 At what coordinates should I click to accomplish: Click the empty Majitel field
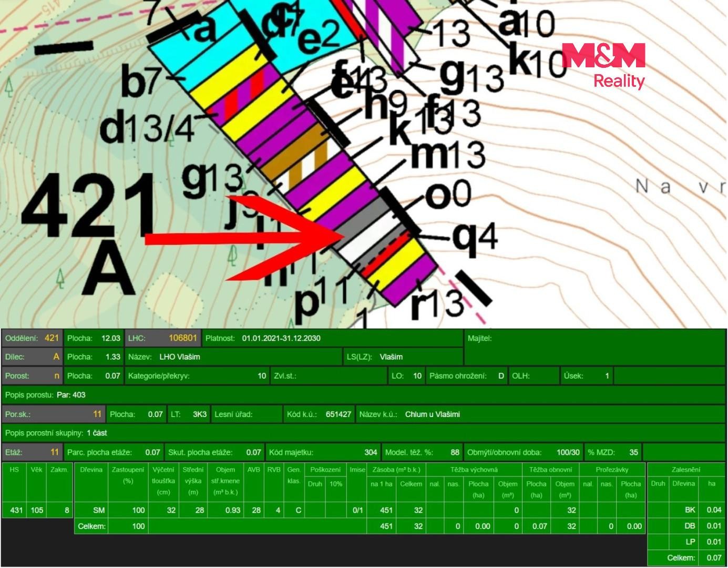coord(594,347)
